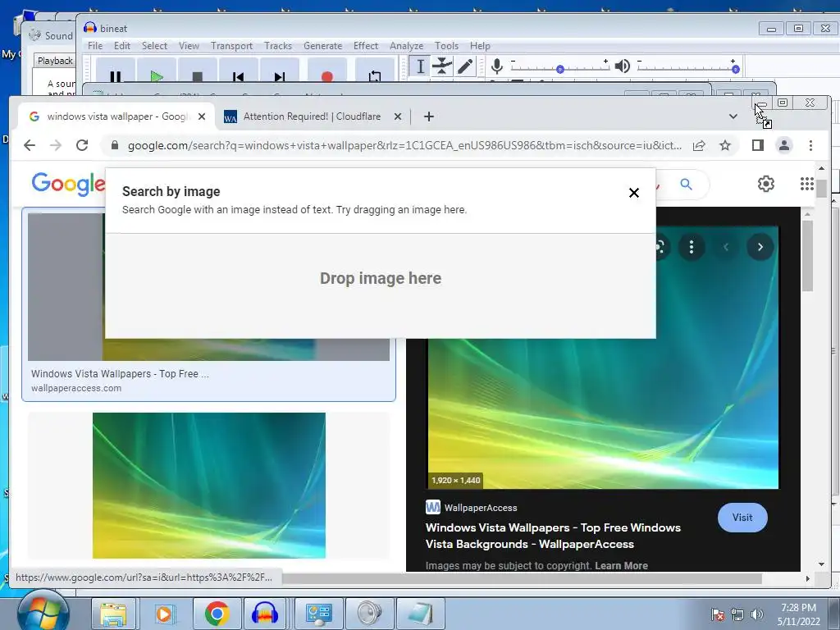Click WallpaperAccess source name in preview

[x=481, y=508]
